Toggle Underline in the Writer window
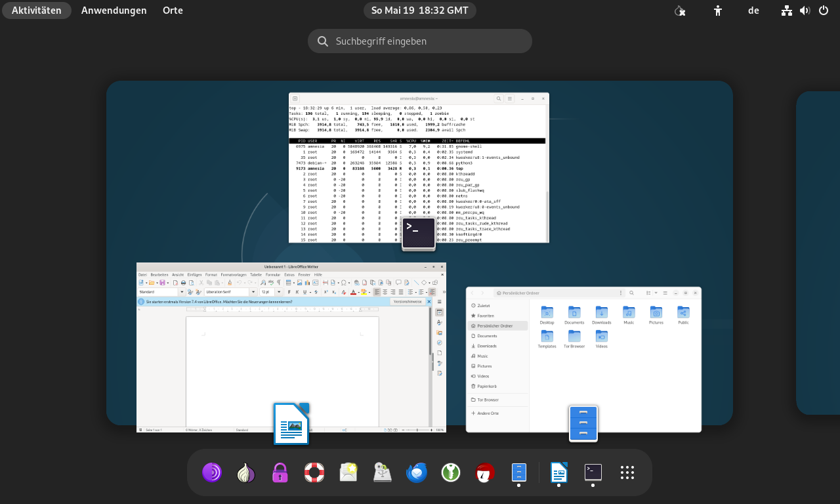This screenshot has height=504, width=840. click(304, 292)
